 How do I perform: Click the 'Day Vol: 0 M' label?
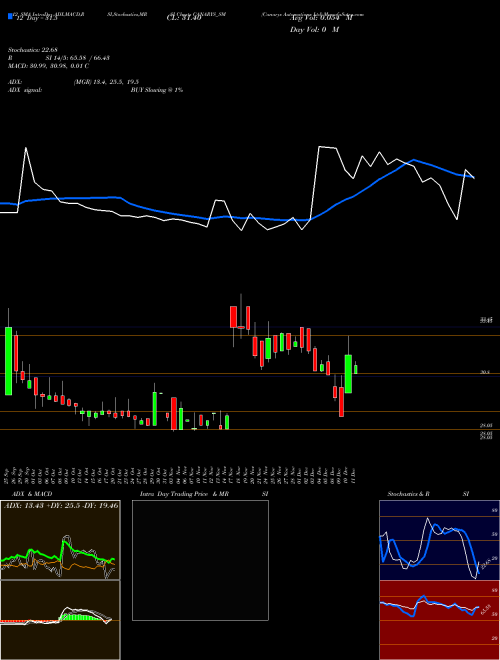pos(314,30)
